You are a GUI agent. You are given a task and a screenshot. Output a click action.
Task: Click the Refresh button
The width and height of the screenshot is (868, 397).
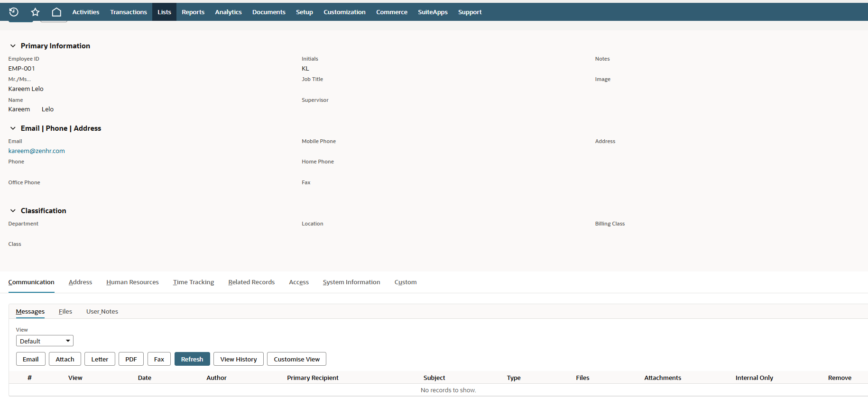(x=192, y=359)
